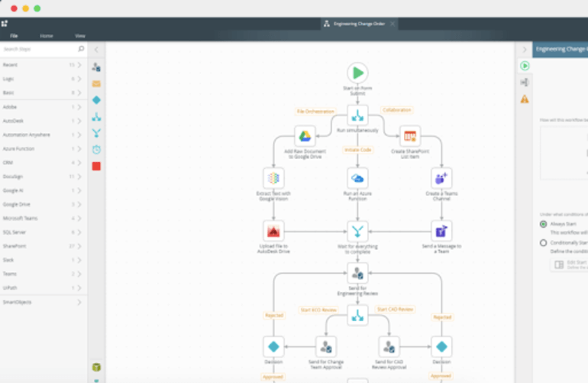The height and width of the screenshot is (383, 588).
Task: Select the Add Raw Document to Google Drive node
Action: (x=305, y=136)
